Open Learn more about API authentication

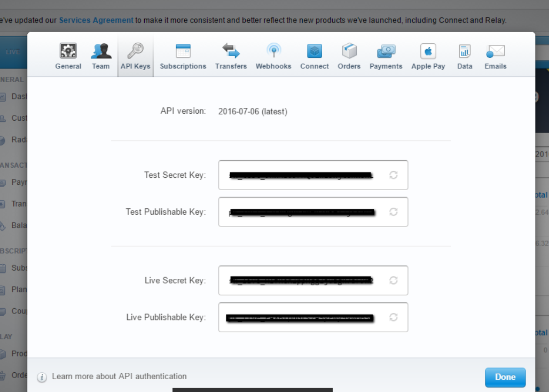[x=119, y=377]
